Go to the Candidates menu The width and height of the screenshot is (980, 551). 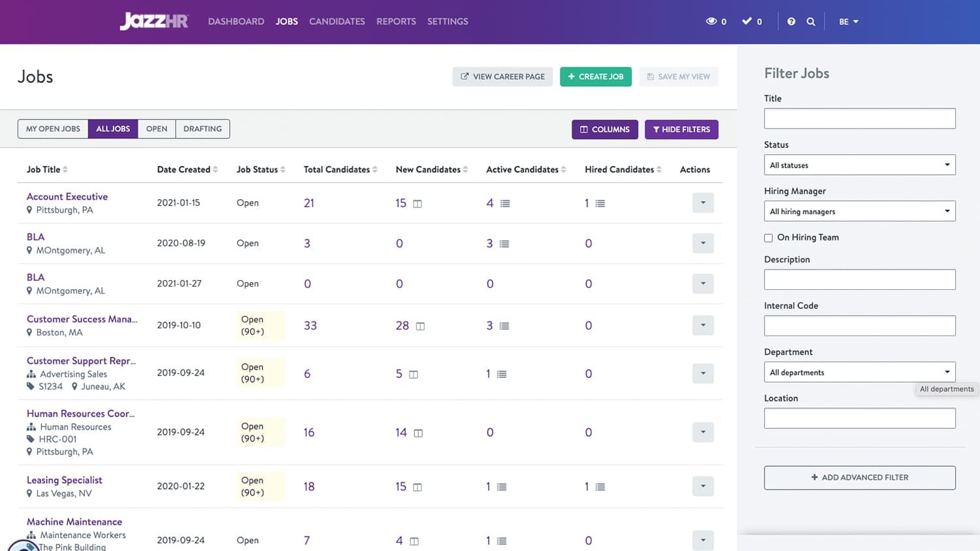336,22
